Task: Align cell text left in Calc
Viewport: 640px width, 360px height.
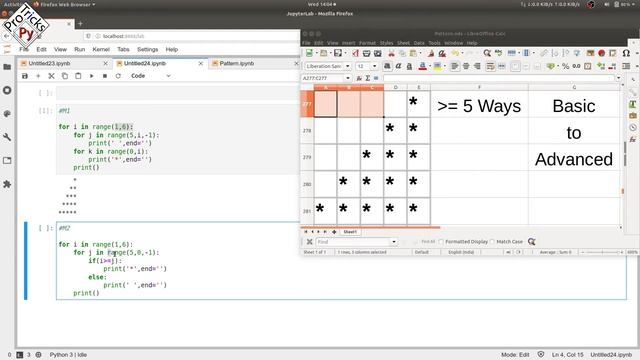Action: pyautogui.click(x=454, y=66)
